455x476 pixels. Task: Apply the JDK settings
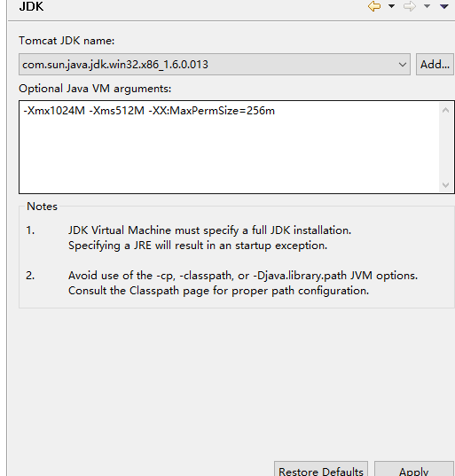click(x=413, y=470)
